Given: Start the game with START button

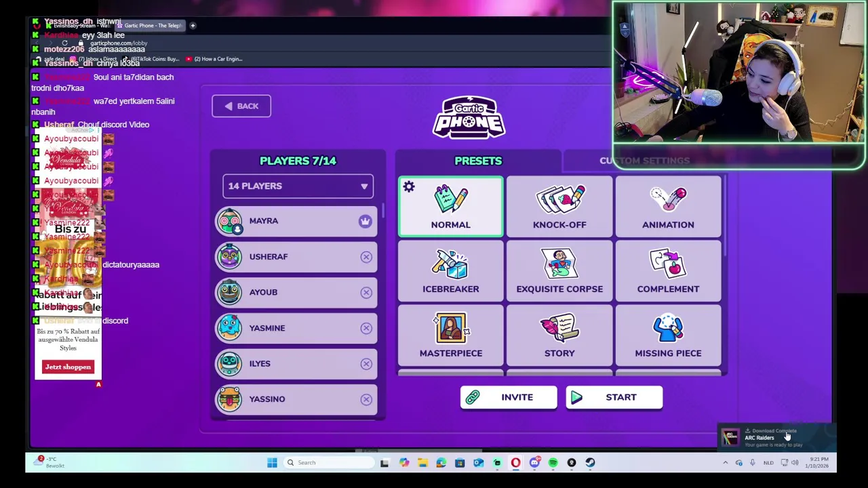Looking at the screenshot, I should click(x=614, y=397).
